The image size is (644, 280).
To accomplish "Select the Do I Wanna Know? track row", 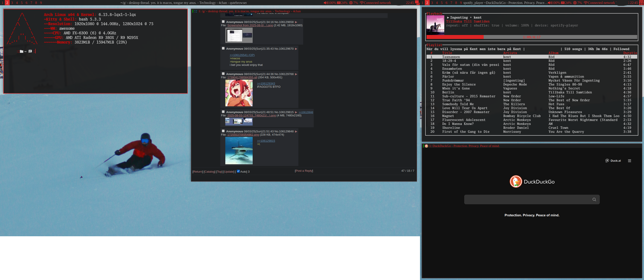I will [532, 124].
